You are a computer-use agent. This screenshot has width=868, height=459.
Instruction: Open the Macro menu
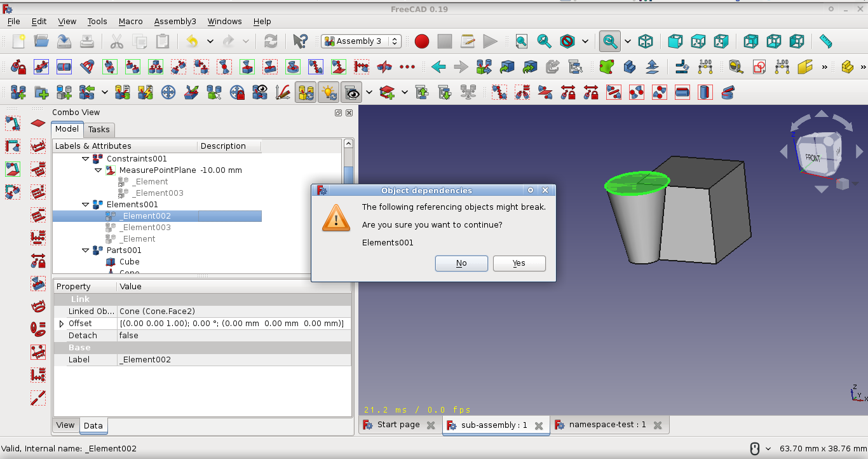[130, 21]
